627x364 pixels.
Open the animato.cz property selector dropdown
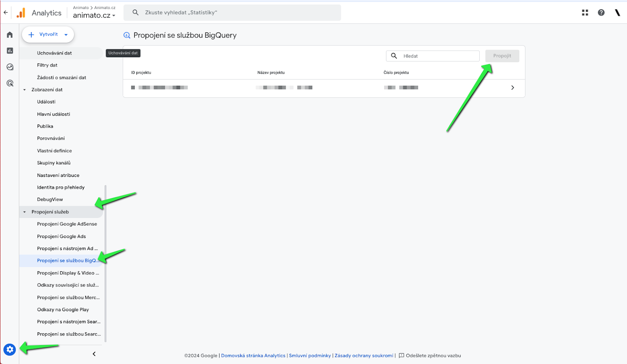[94, 15]
